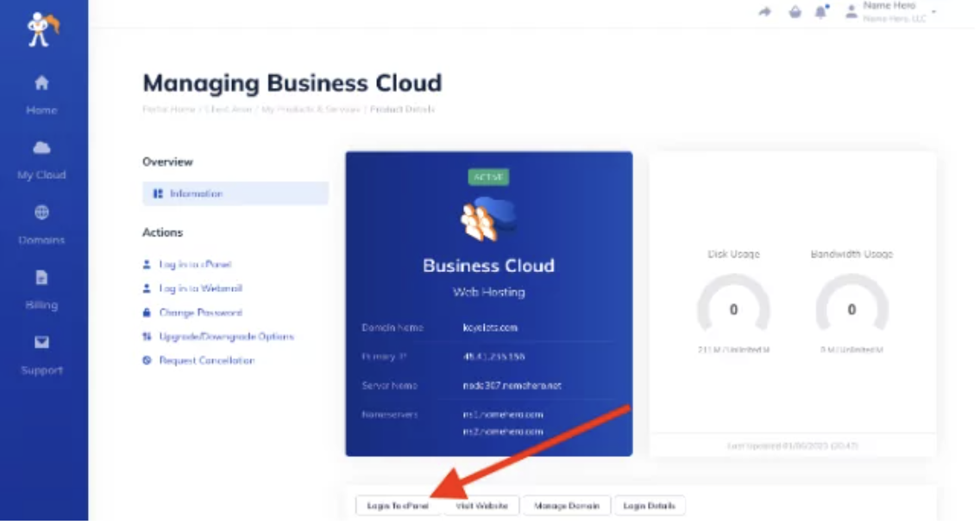The image size is (980, 525).
Task: Open Billing in the sidebar
Action: [42, 291]
